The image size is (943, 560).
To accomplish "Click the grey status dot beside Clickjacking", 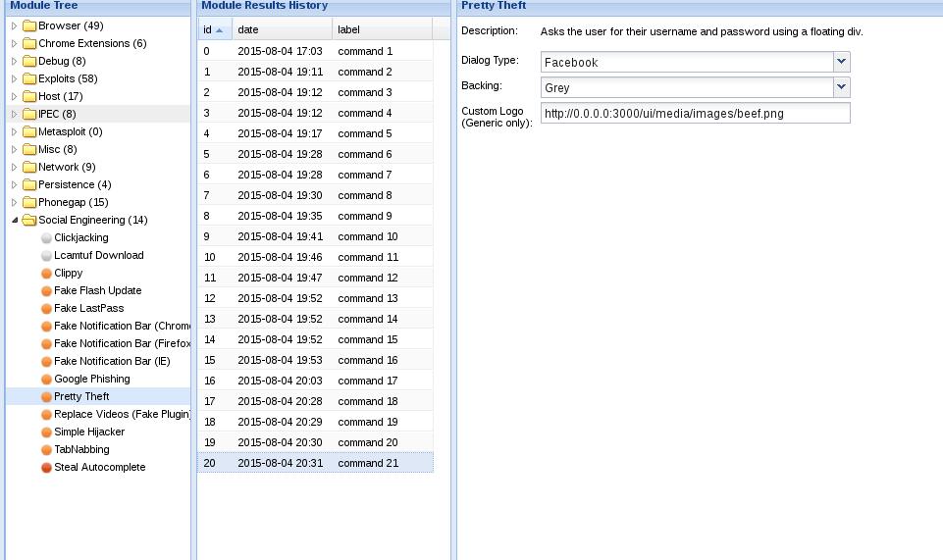I will coord(46,238).
